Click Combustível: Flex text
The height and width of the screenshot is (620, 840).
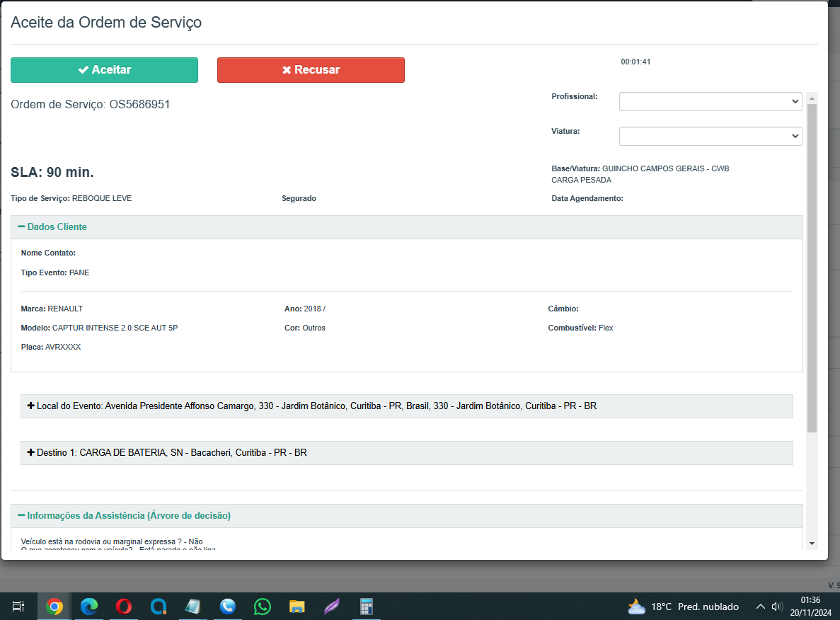(x=581, y=328)
